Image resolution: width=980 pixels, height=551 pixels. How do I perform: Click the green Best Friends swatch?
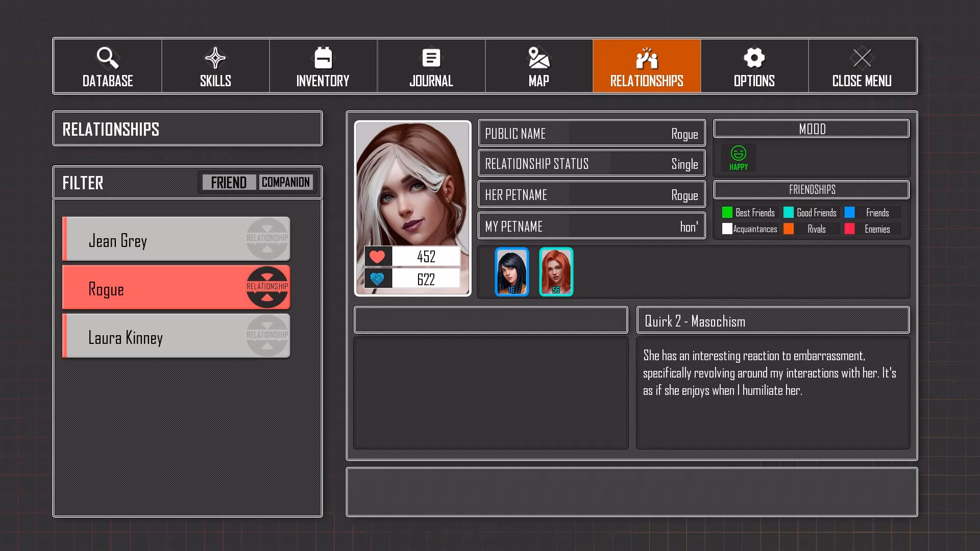click(x=727, y=212)
